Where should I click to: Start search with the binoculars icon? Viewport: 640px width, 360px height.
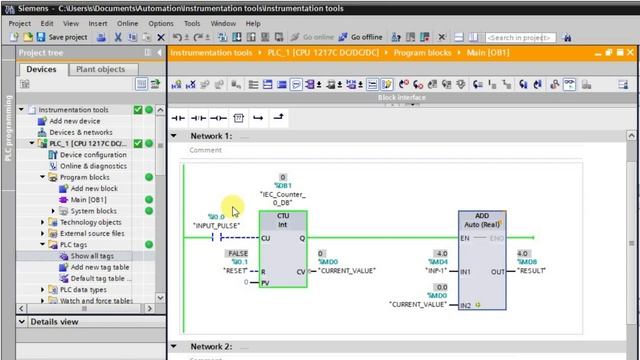coord(567,38)
